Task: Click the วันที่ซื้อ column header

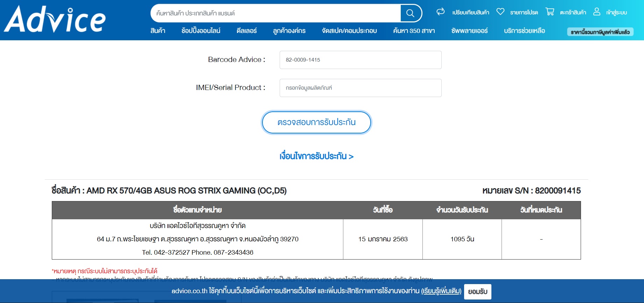Action: point(383,210)
